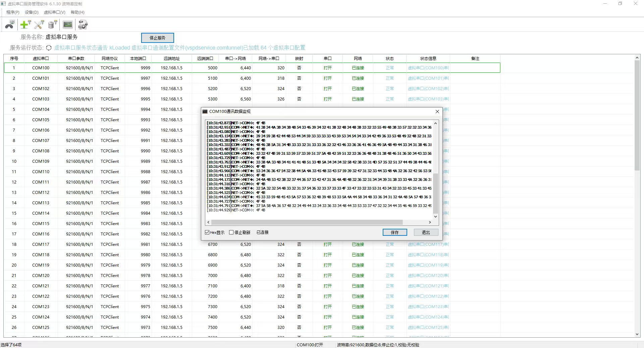Open the 程序(P) menu

pos(13,12)
